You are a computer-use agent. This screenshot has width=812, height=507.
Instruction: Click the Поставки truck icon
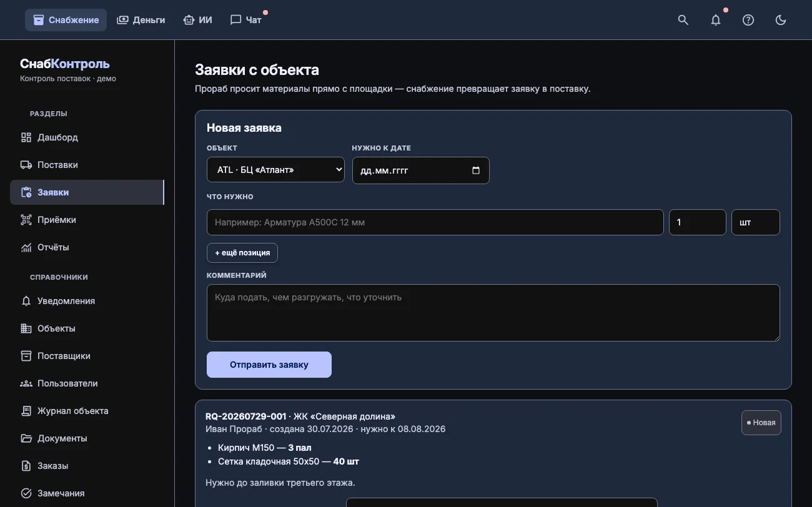click(x=26, y=165)
